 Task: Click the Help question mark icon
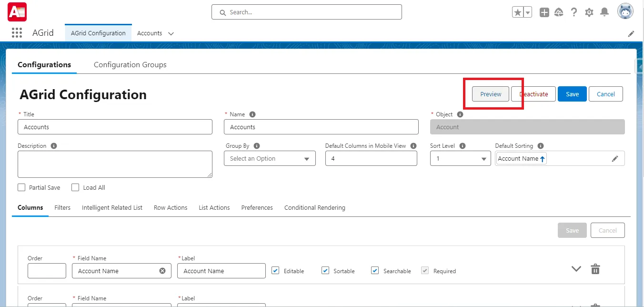pos(574,12)
